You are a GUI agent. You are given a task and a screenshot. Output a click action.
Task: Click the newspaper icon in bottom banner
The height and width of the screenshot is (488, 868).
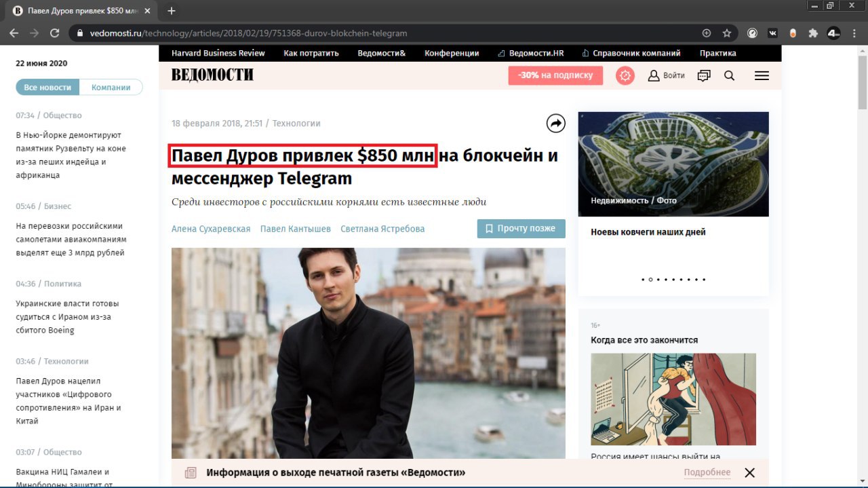tap(191, 472)
